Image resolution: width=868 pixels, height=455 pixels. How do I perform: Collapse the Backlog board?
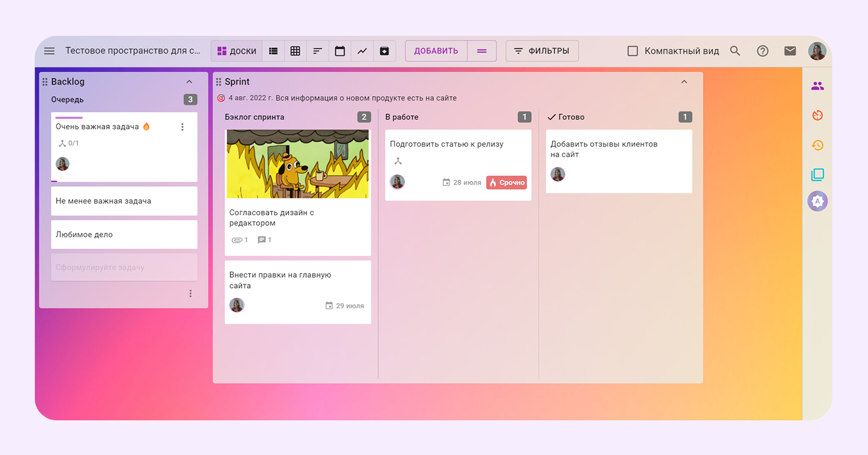pyautogui.click(x=189, y=82)
